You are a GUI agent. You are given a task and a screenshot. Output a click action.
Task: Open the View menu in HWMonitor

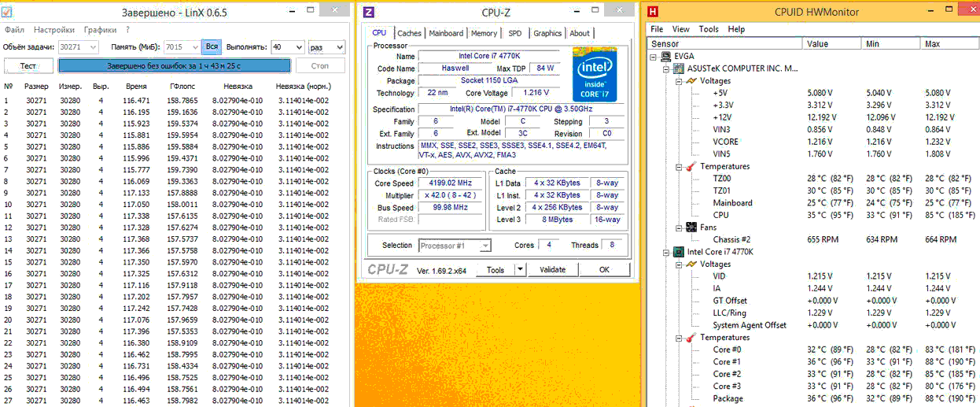pyautogui.click(x=681, y=29)
